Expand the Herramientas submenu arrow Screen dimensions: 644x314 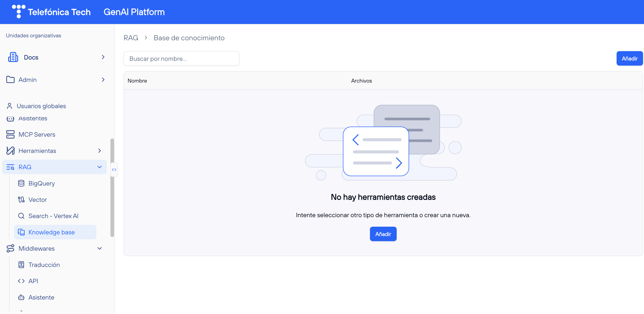coord(100,150)
